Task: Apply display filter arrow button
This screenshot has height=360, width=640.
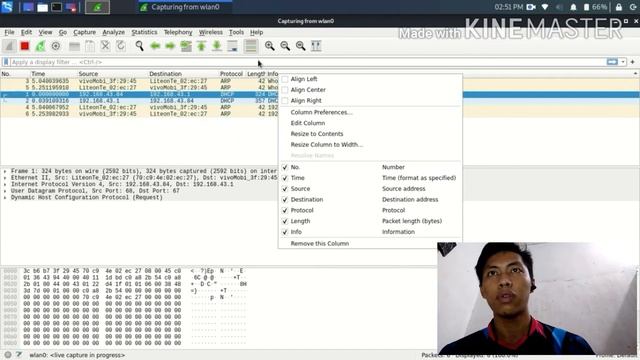Action: pyautogui.click(x=612, y=62)
